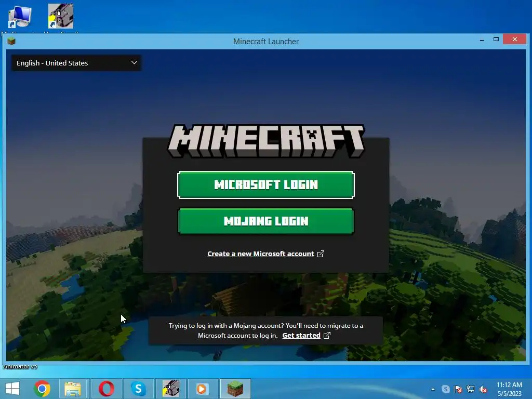Image resolution: width=532 pixels, height=399 pixels.
Task: Click external link icon beside Get started
Action: tap(327, 335)
